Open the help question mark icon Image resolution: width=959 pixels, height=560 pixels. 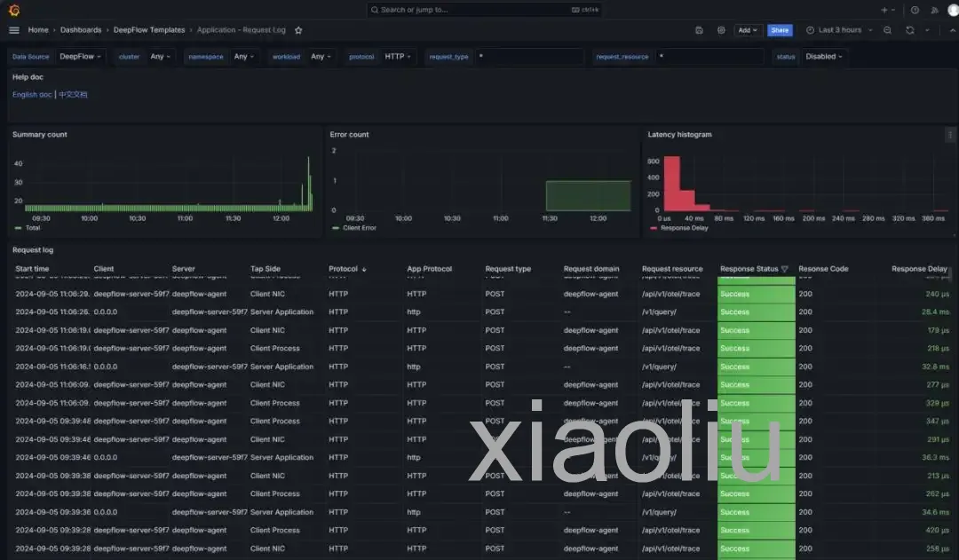click(x=915, y=10)
